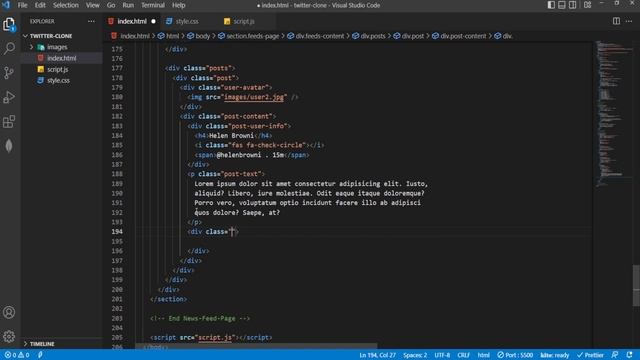This screenshot has height=360, width=640.
Task: Click the horizontal scrollbar at editor bottom
Action: point(256,346)
